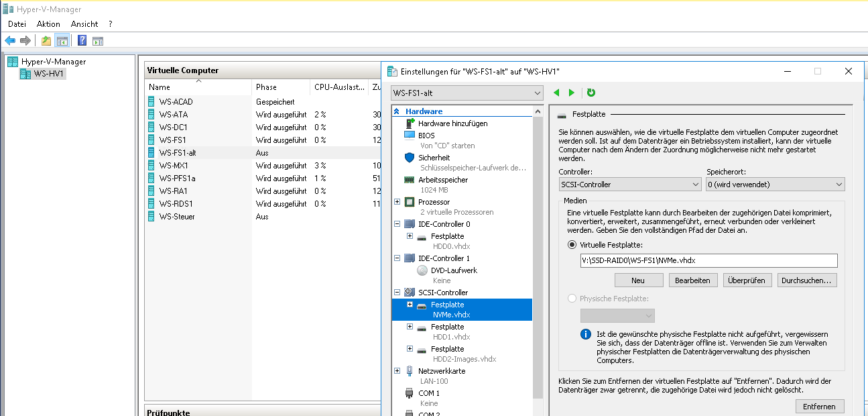Click the Entfernen button
Screen dimensions: 868x416
(820, 407)
